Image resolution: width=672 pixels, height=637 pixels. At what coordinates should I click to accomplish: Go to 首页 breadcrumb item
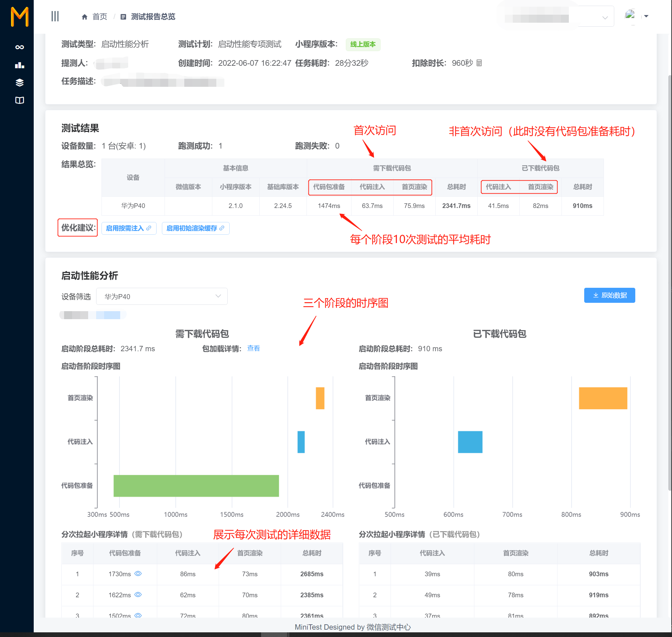99,17
